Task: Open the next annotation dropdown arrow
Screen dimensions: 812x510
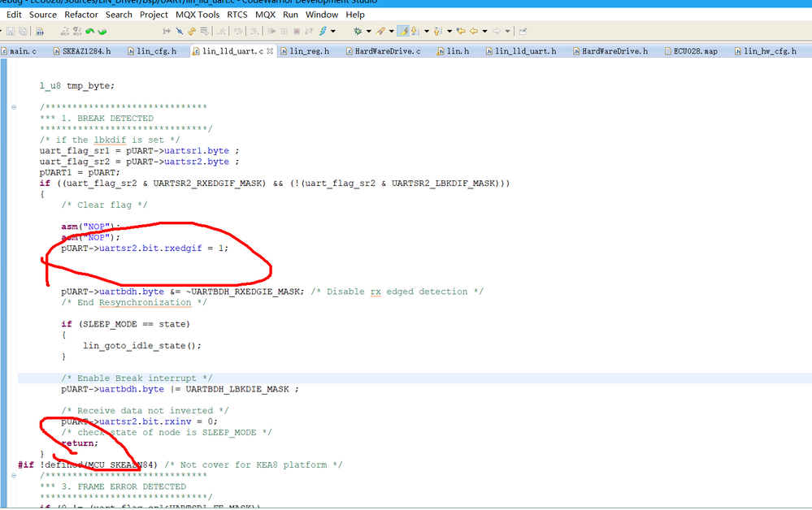Action: 427,31
